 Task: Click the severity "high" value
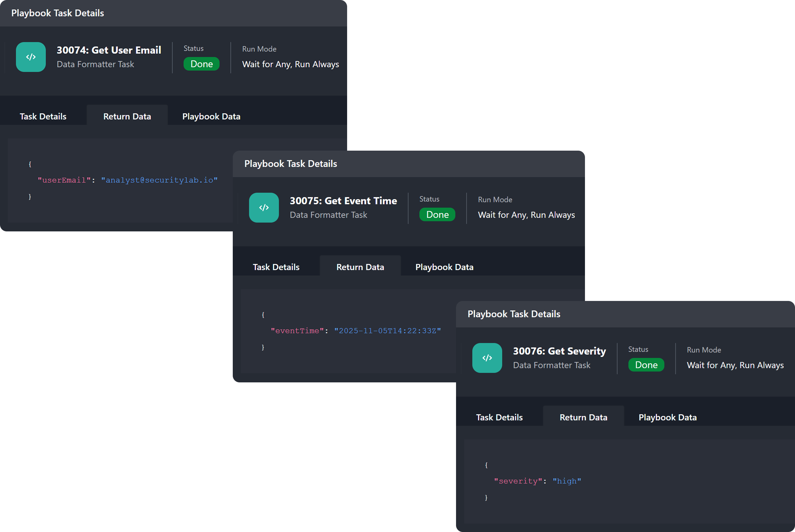pos(567,481)
